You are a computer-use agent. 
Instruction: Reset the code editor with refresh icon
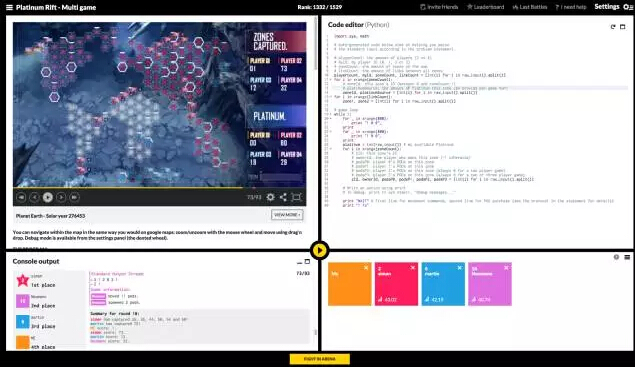(x=613, y=27)
